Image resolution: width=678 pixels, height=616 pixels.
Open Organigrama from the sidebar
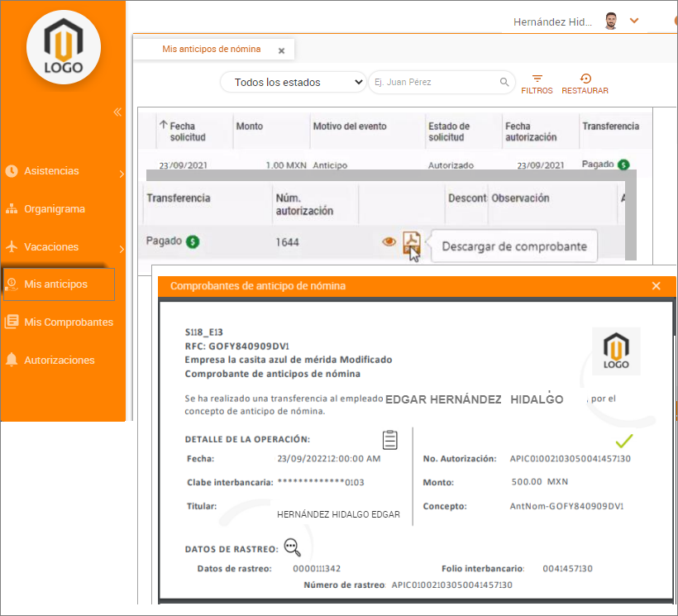pos(55,209)
